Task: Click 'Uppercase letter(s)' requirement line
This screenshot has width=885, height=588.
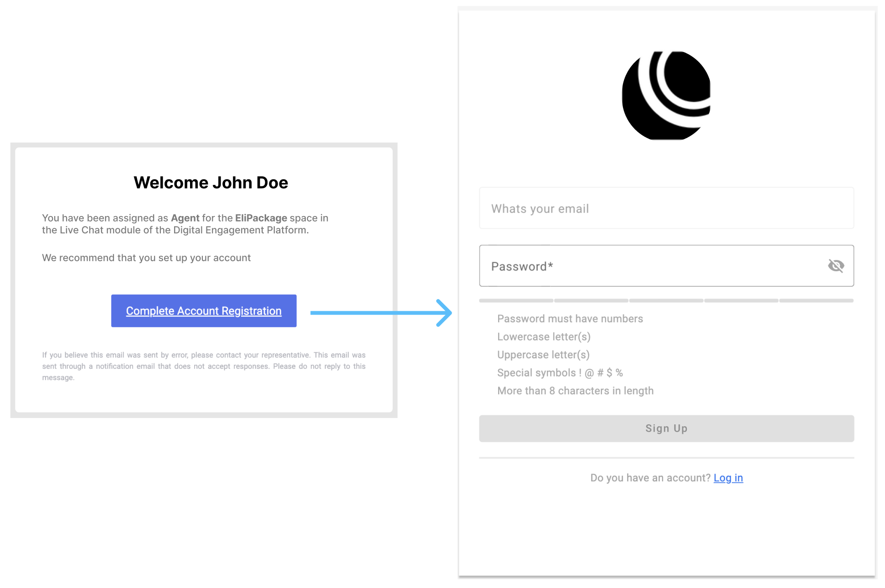Action: [x=543, y=355]
